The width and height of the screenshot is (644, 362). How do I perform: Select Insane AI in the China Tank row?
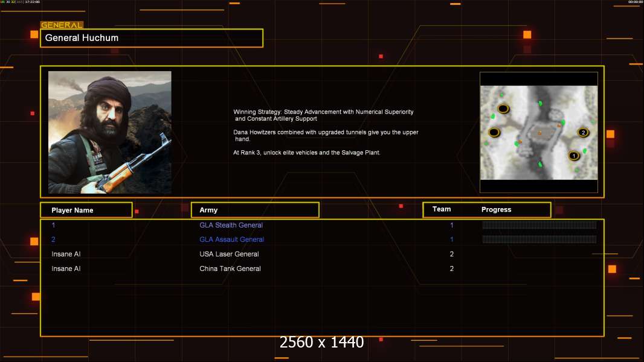[x=66, y=268]
